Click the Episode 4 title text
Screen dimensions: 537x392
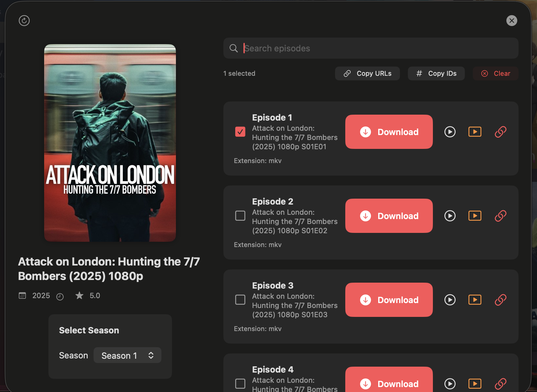(273, 370)
